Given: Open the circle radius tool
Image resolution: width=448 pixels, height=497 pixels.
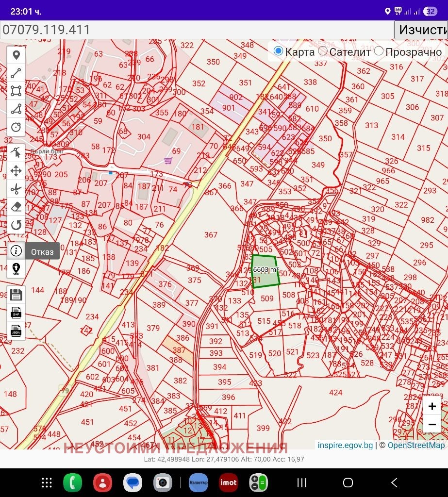Looking at the screenshot, I should (x=16, y=127).
